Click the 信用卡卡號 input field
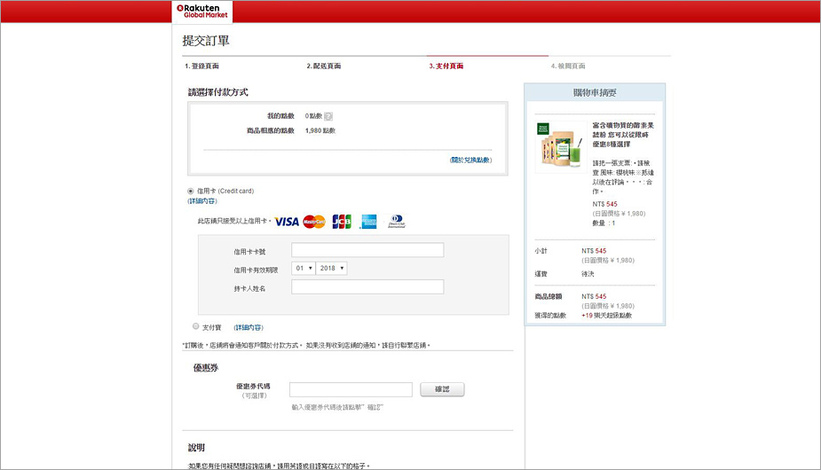The height and width of the screenshot is (470, 821). click(367, 250)
